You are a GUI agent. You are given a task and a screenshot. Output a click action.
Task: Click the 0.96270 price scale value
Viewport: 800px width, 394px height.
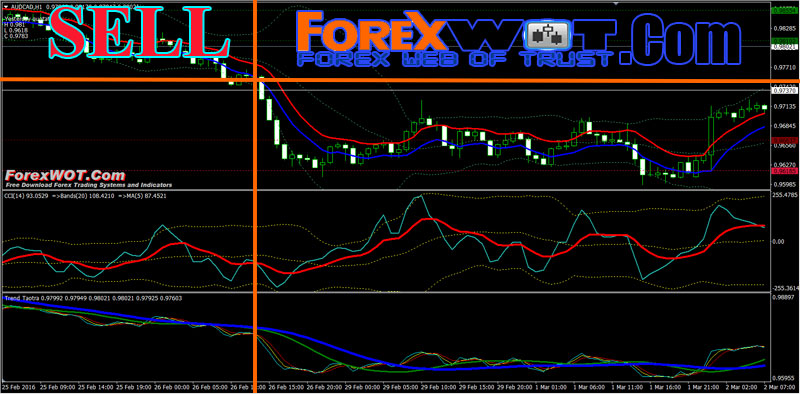point(786,165)
